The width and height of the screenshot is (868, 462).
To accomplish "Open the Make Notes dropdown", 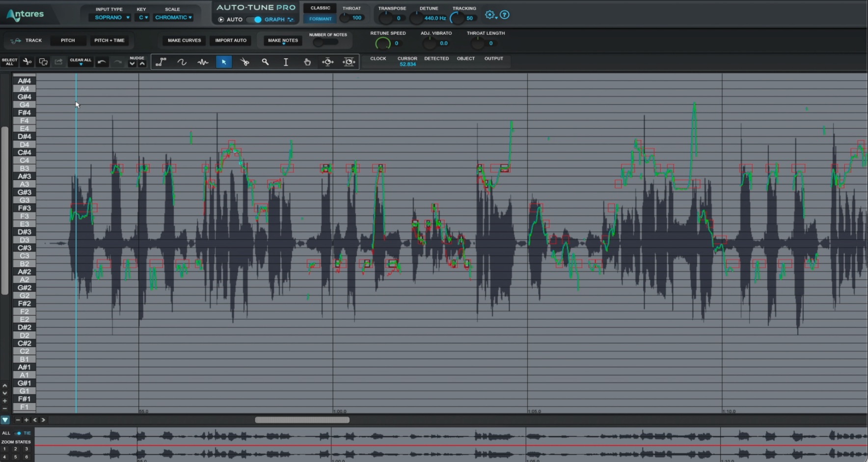I will pos(283,41).
